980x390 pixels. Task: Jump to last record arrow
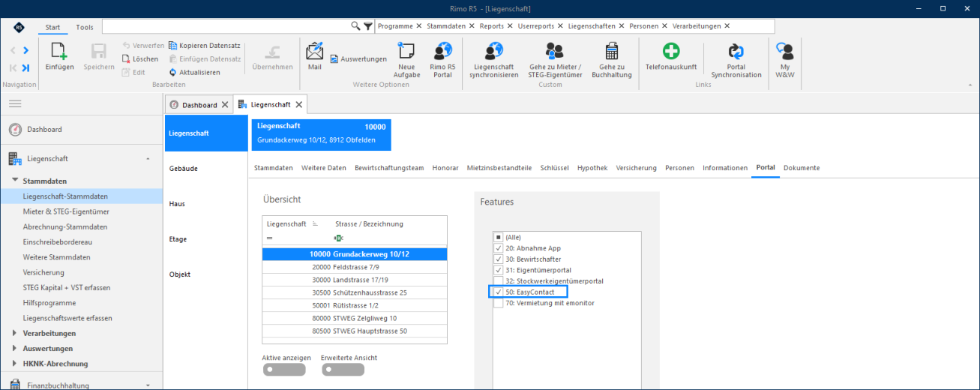point(25,67)
